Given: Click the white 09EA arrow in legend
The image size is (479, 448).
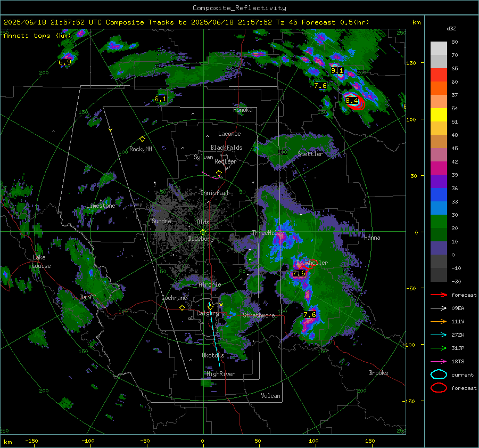Looking at the screenshot, I should click(439, 308).
